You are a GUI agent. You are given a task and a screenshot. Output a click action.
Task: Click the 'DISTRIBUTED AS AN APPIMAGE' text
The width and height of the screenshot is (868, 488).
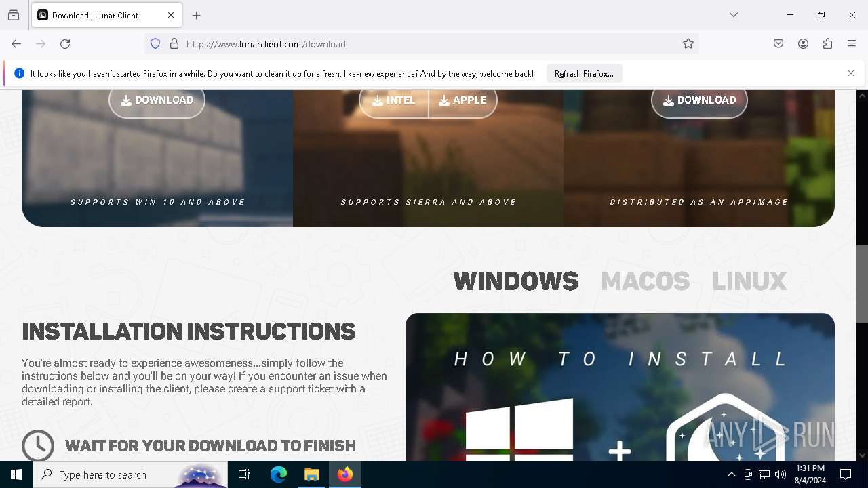pyautogui.click(x=699, y=202)
